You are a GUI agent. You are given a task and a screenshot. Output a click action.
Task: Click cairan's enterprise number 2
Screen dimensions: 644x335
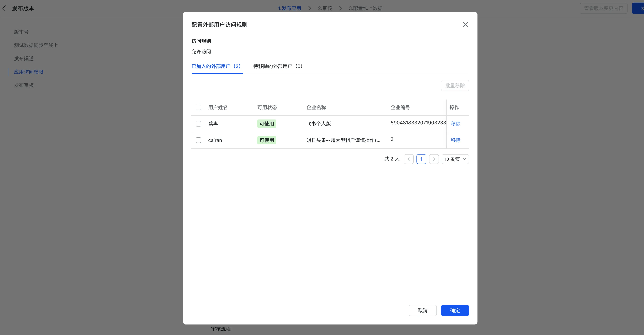click(x=392, y=139)
